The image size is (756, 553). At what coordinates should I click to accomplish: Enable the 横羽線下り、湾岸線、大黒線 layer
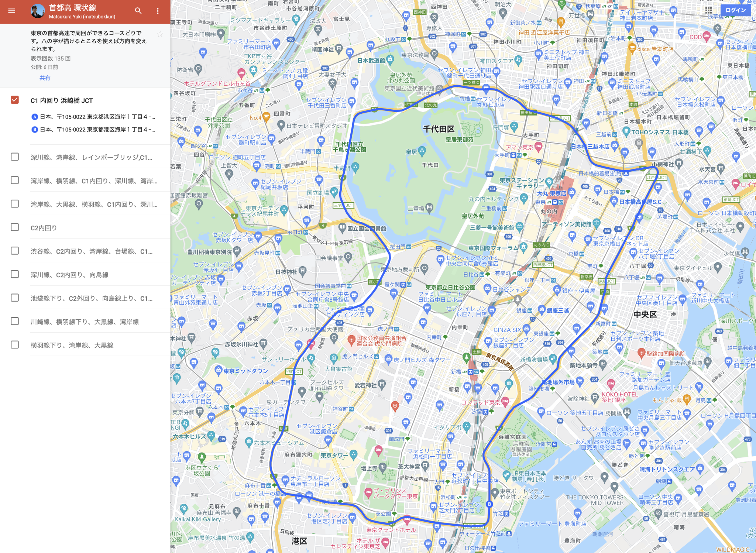pyautogui.click(x=15, y=344)
